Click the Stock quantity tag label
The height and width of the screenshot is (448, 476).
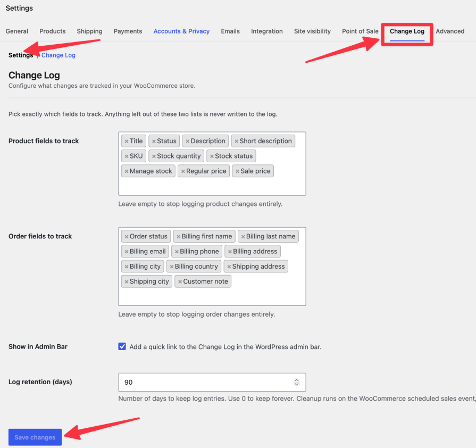pos(179,156)
